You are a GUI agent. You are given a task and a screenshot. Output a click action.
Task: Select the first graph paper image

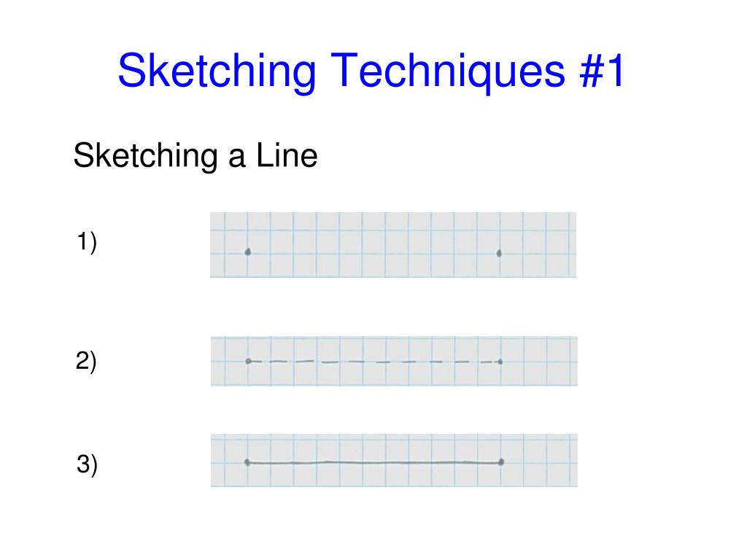pos(393,245)
